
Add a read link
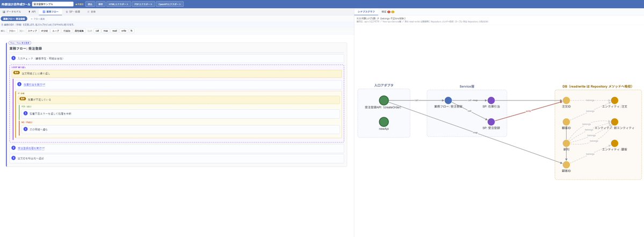(114, 31)
